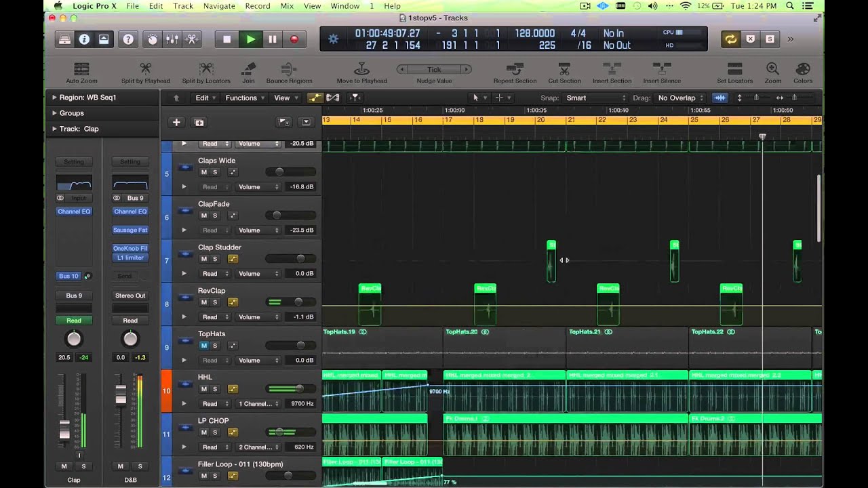Open the View dropdown in tracks area

285,98
